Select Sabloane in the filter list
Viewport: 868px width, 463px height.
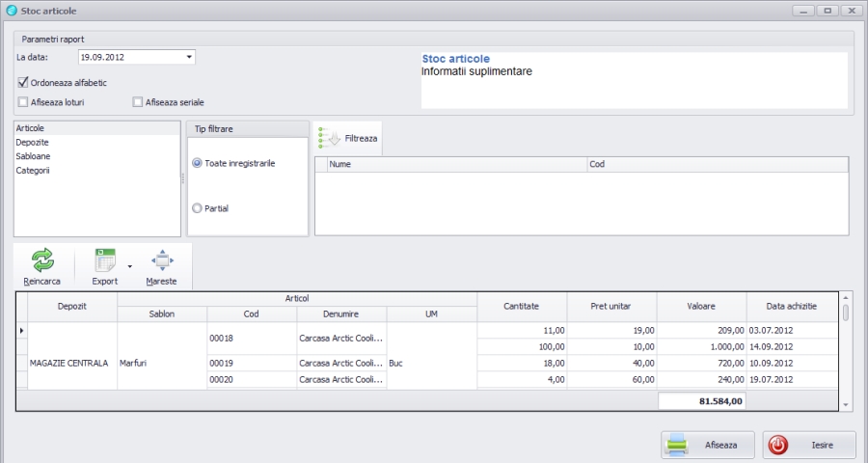33,156
